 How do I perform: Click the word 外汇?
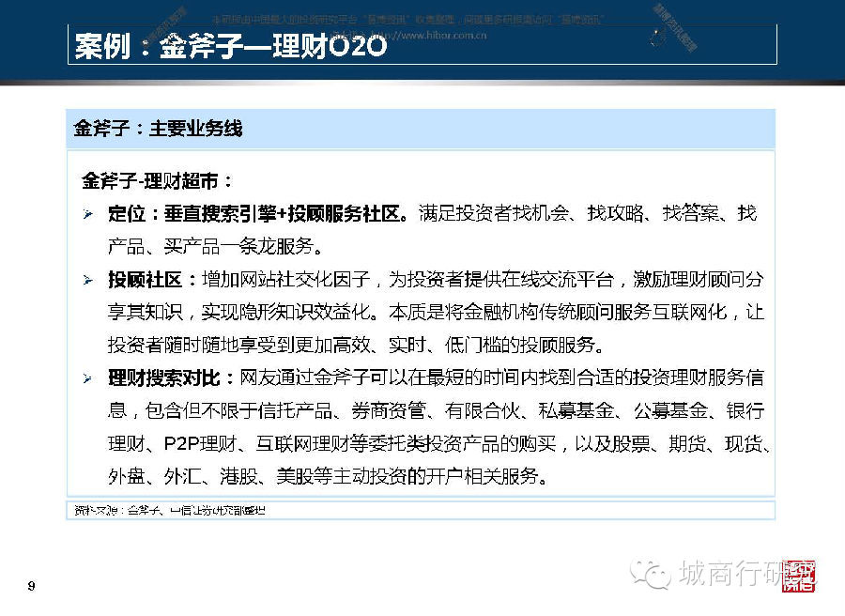(x=183, y=476)
